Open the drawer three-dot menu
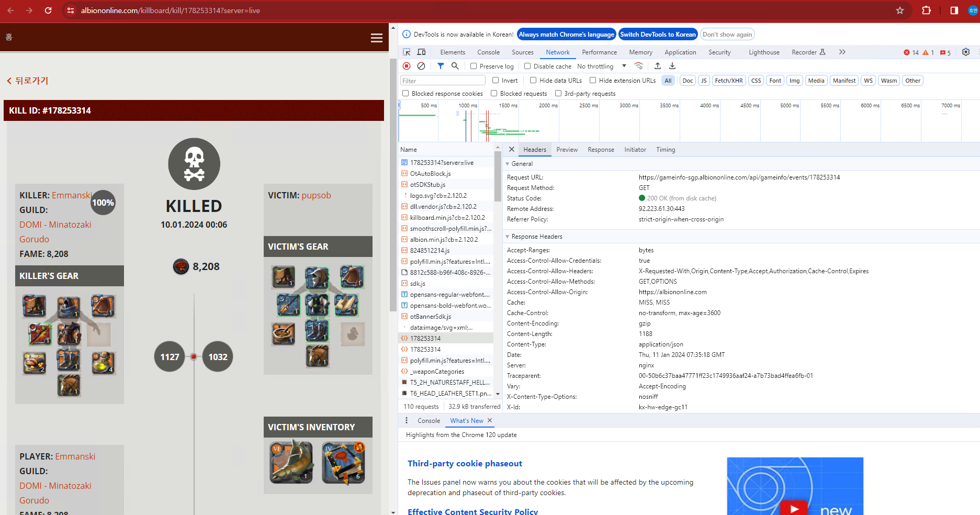This screenshot has width=980, height=515. [407, 421]
